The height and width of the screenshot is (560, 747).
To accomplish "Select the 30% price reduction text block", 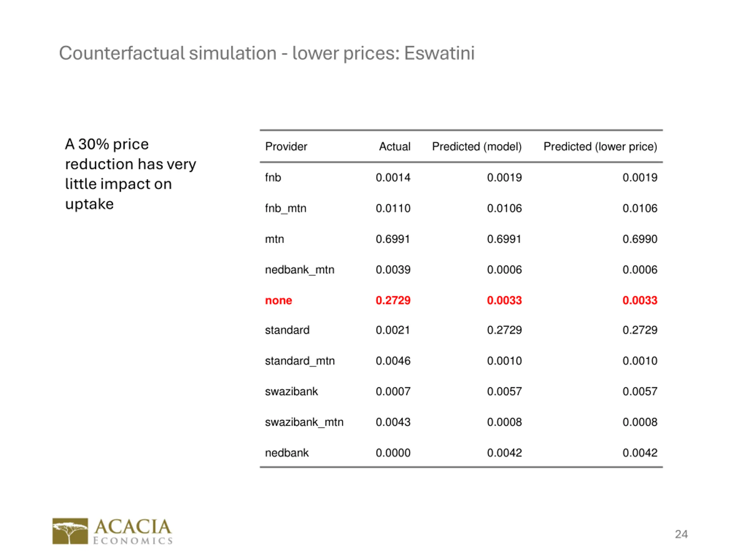I will (x=130, y=174).
